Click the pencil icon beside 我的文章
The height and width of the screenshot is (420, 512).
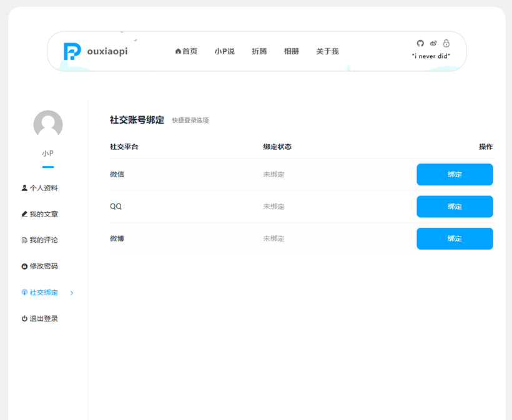coord(24,214)
